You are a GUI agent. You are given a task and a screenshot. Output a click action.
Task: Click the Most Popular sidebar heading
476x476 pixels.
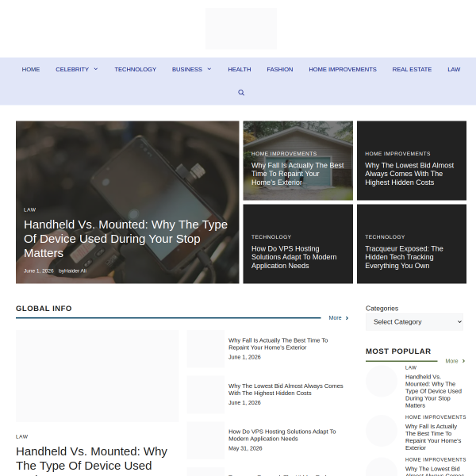[x=398, y=351]
